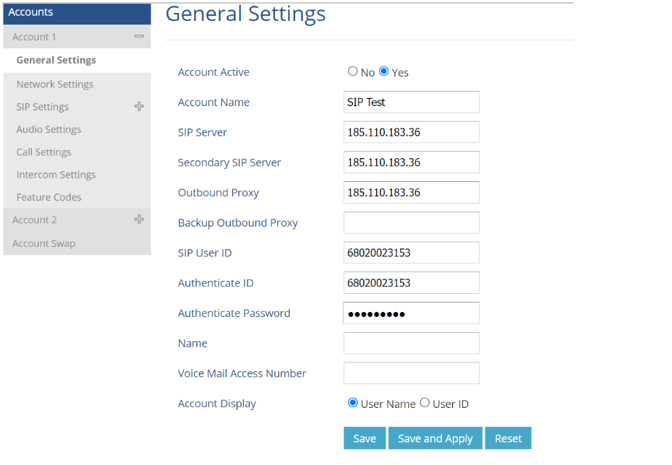Image resolution: width=672 pixels, height=465 pixels.
Task: Click the Account Name text field
Action: (411, 102)
